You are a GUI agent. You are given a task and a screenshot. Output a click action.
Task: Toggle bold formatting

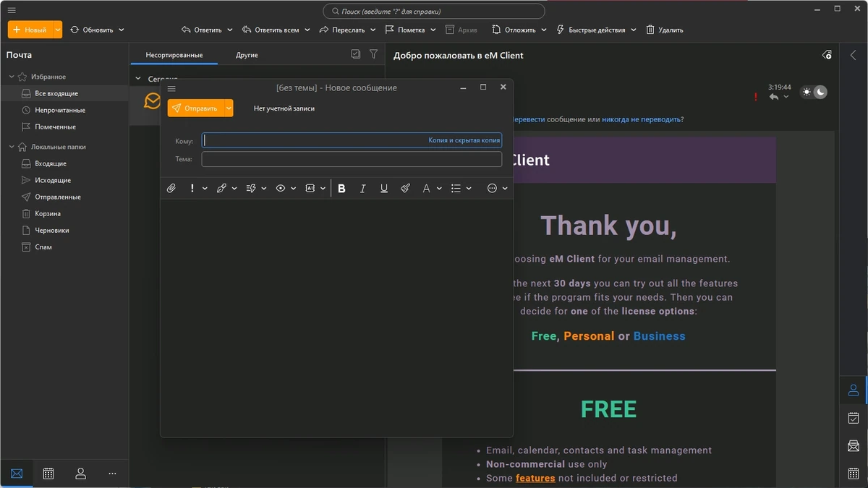[x=341, y=188]
